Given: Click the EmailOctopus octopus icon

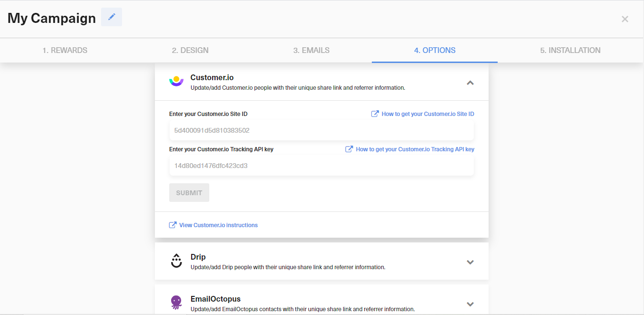Looking at the screenshot, I should click(176, 303).
